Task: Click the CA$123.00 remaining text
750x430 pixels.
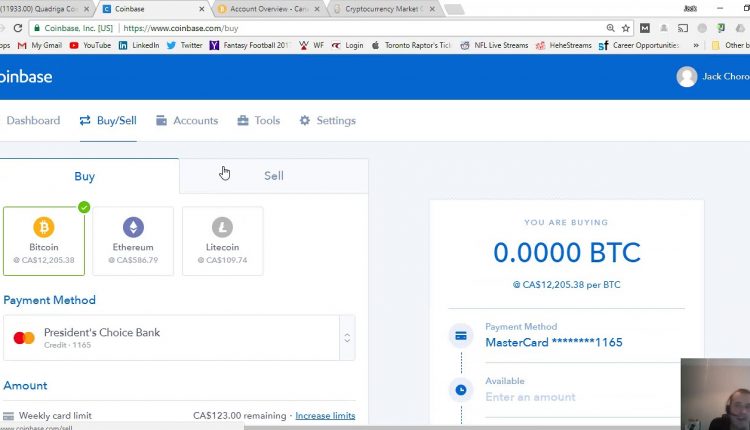Action: point(240,416)
